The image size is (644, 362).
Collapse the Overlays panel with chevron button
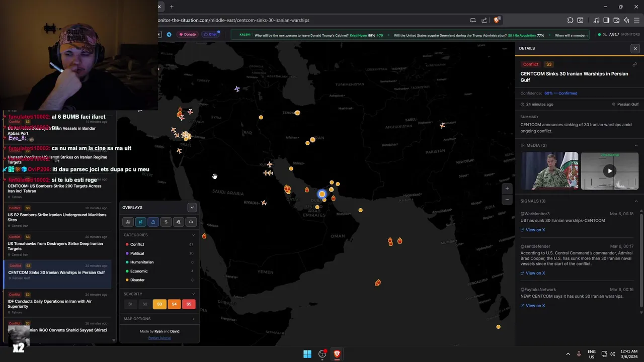(192, 207)
